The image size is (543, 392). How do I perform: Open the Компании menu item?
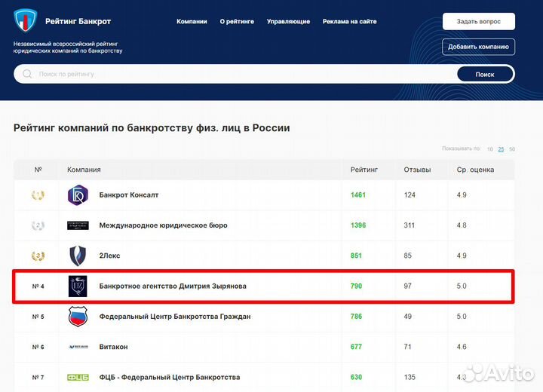point(192,21)
